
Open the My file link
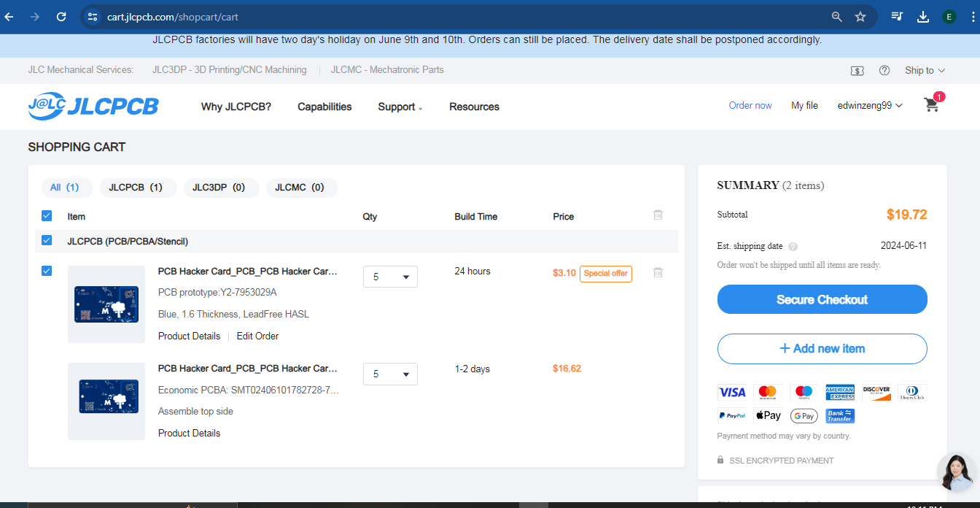point(804,106)
